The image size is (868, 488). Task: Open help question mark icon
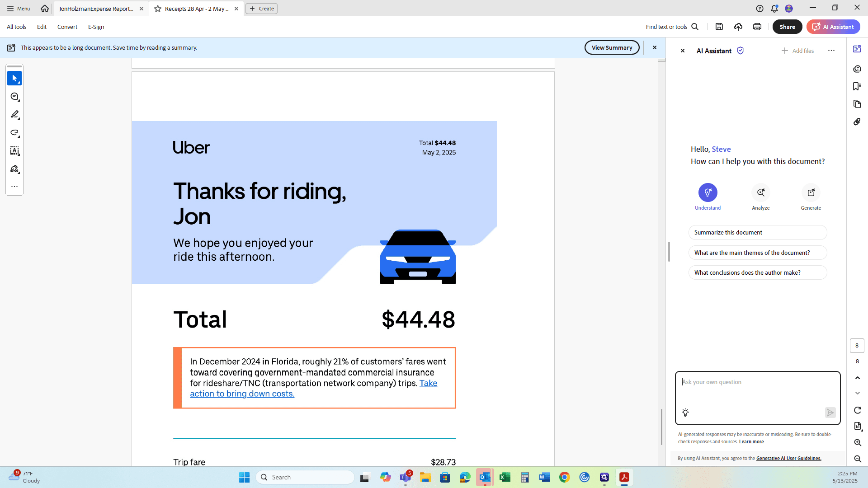[x=760, y=9]
